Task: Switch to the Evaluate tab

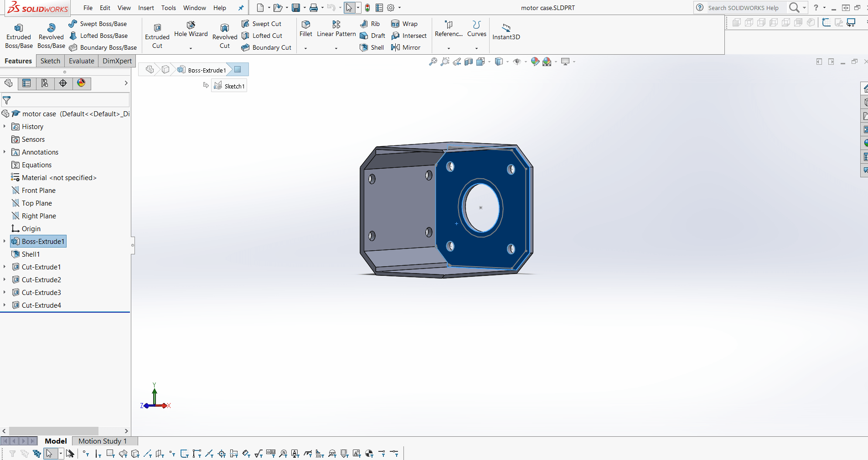Action: point(82,61)
